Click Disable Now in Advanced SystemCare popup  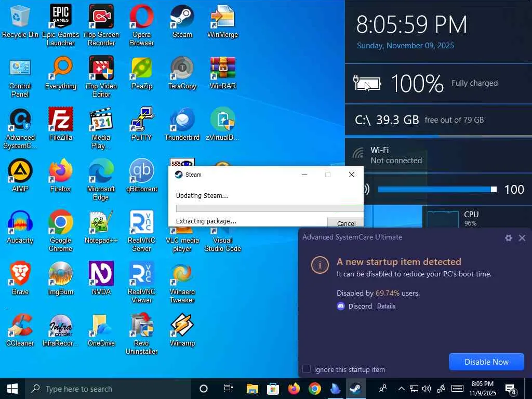coord(486,362)
